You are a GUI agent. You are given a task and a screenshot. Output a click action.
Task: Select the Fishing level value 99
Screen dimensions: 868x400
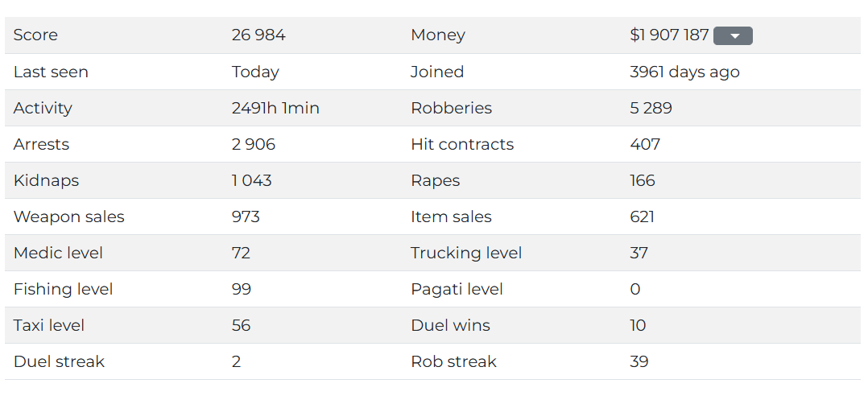coord(242,290)
